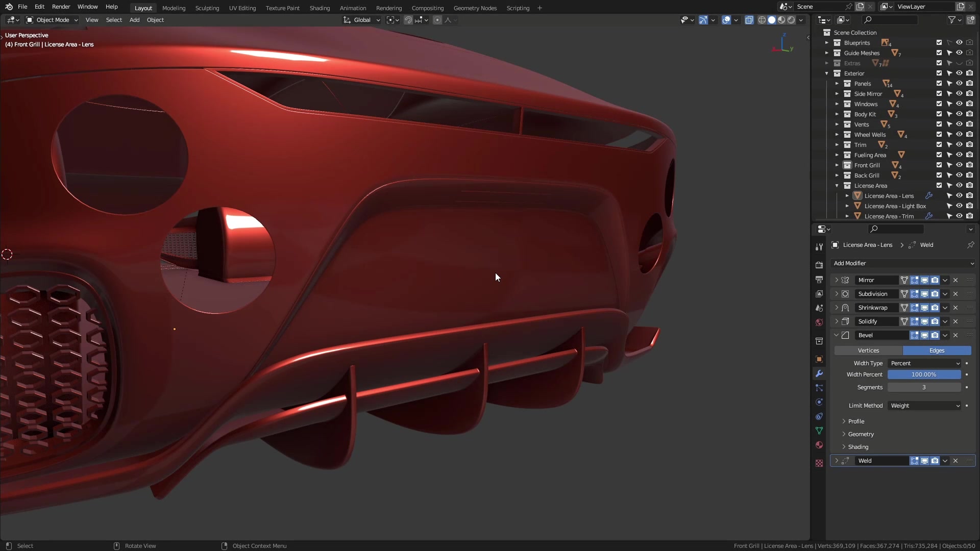
Task: Click the Add Modifier button
Action: coord(903,263)
